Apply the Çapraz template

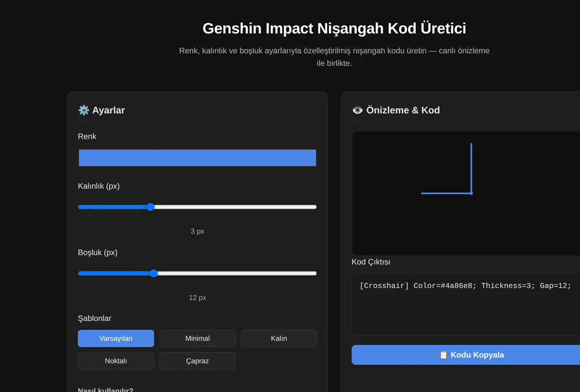197,361
